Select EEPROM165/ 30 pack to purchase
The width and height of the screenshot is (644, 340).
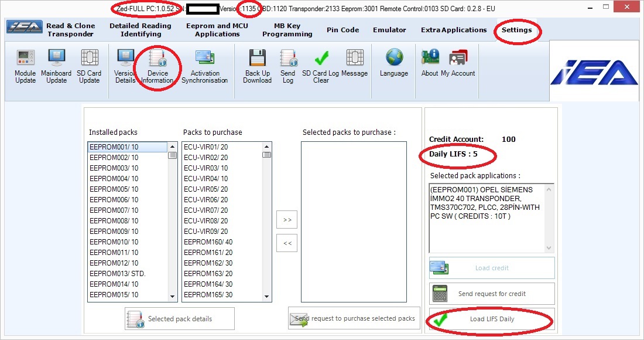tap(222, 294)
